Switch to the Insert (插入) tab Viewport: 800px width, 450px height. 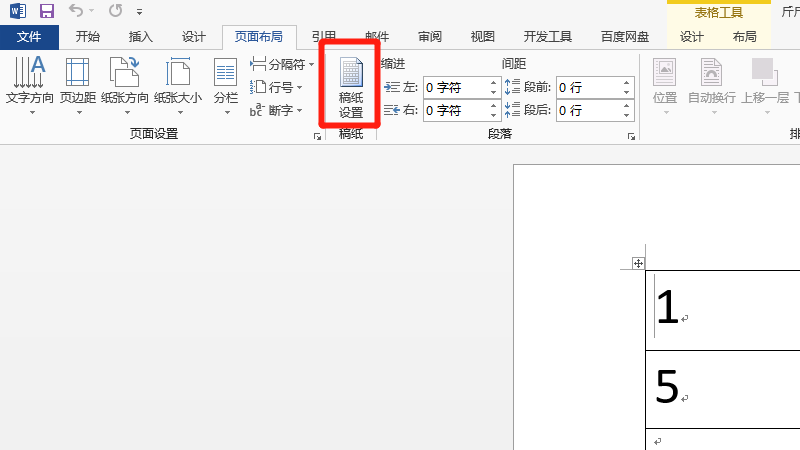coord(141,37)
